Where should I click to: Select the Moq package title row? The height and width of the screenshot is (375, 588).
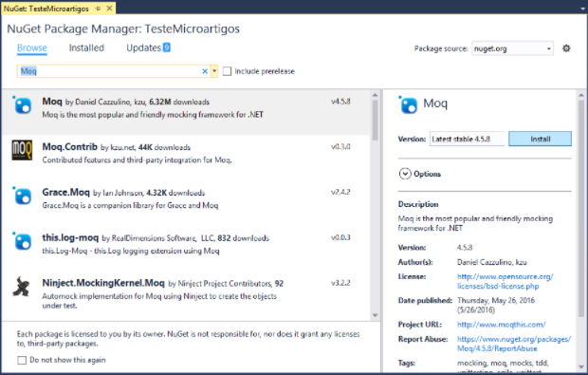point(186,112)
